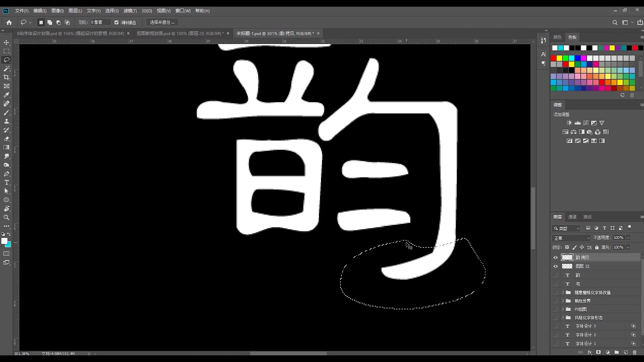Viewport: 644px width, 362px height.
Task: Click the Home icon in options bar
Action: click(x=9, y=22)
